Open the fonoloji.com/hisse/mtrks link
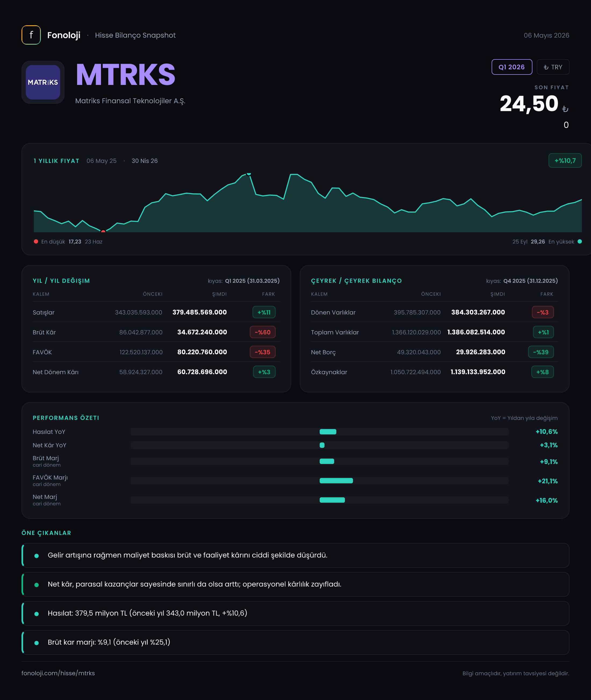This screenshot has width=591, height=700. coord(58,673)
